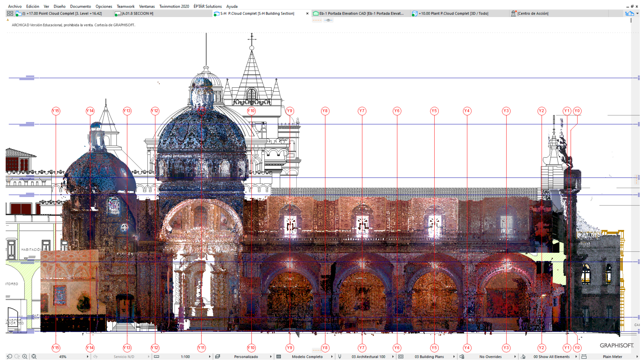Click the pen set icon
This screenshot has height=364, width=643.
click(340, 357)
